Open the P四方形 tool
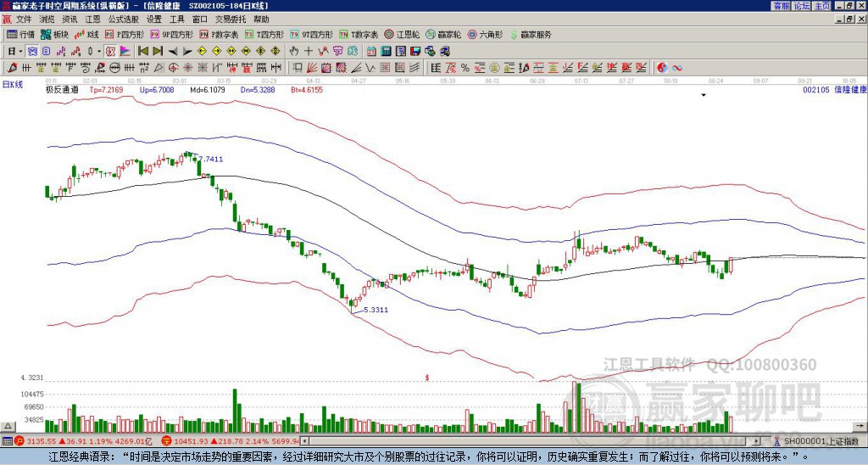This screenshot has width=868, height=465. 125,34
